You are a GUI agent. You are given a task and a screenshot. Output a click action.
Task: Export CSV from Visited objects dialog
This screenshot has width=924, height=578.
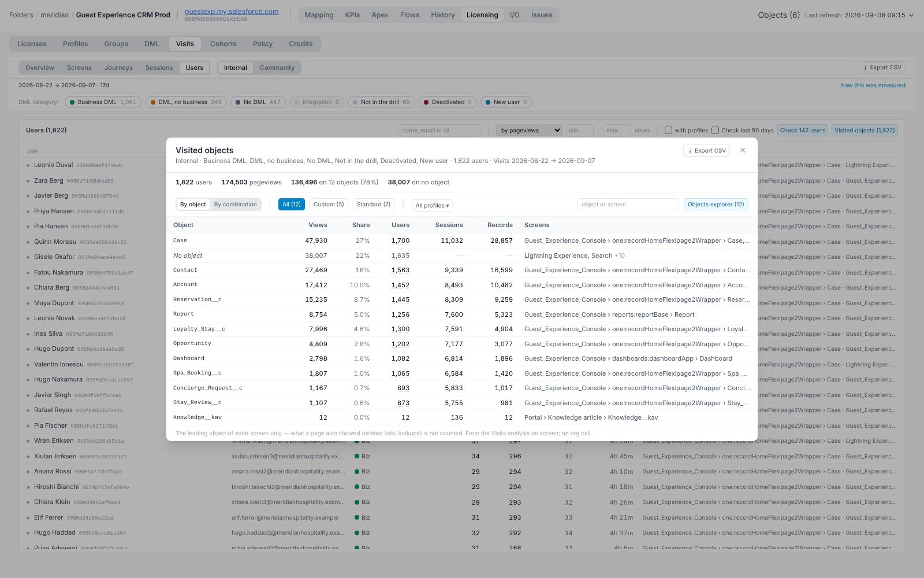(706, 150)
